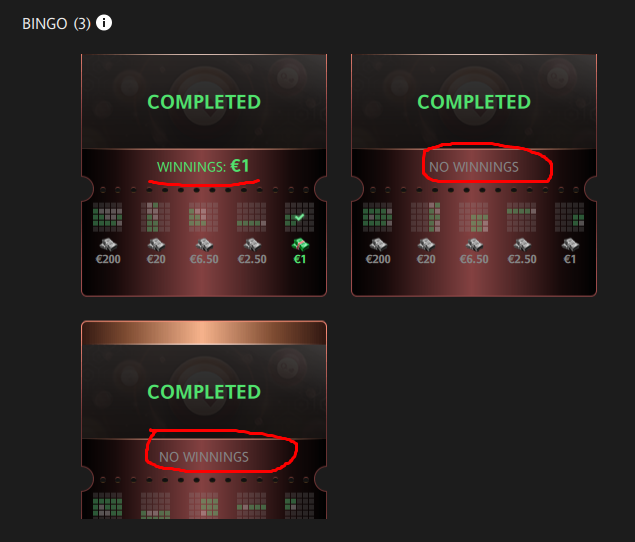The image size is (635, 542).
Task: Click the €6.50 cash icon on second ticket
Action: [x=474, y=244]
